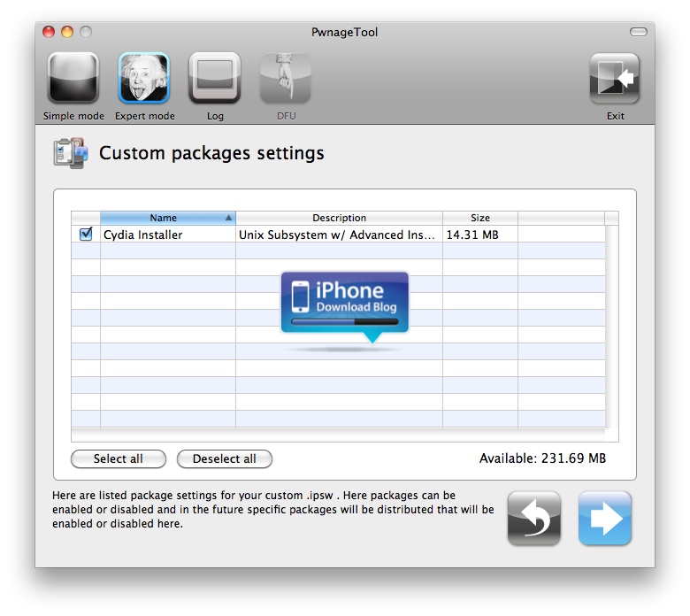Toggle toolbar with title bar pill button
Screen dimensions: 690x616
point(638,32)
